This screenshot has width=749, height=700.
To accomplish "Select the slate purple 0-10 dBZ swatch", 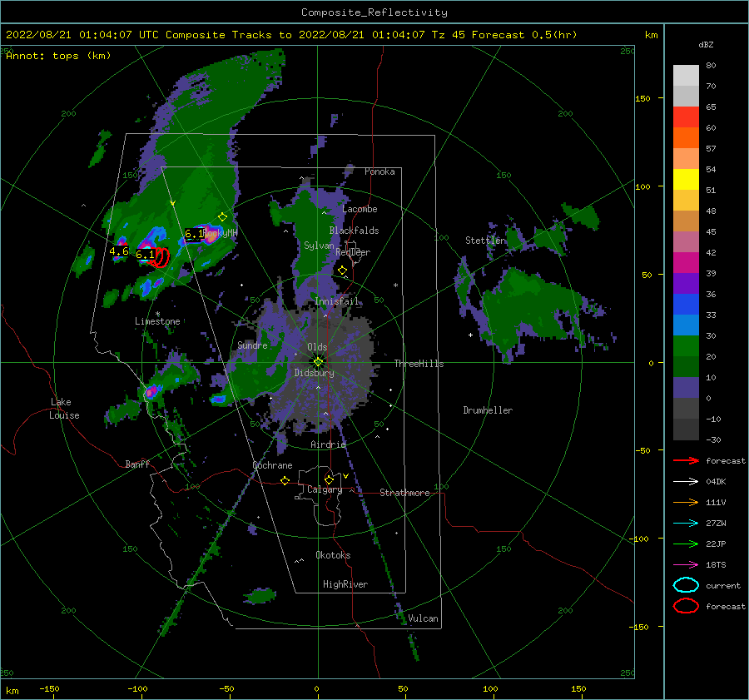I will [x=686, y=387].
